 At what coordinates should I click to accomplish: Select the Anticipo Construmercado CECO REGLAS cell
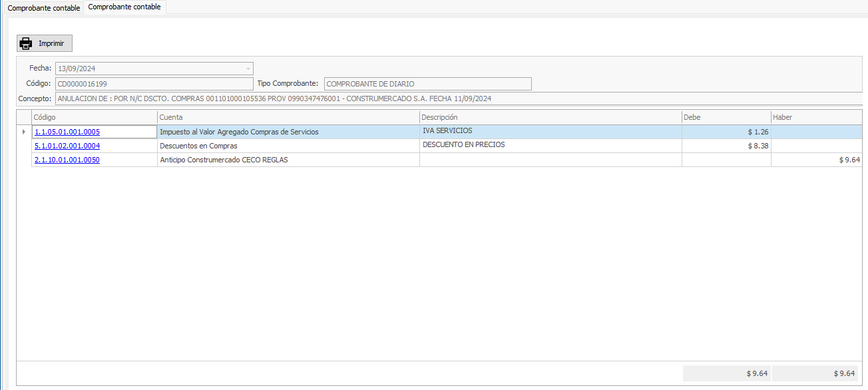[288, 160]
